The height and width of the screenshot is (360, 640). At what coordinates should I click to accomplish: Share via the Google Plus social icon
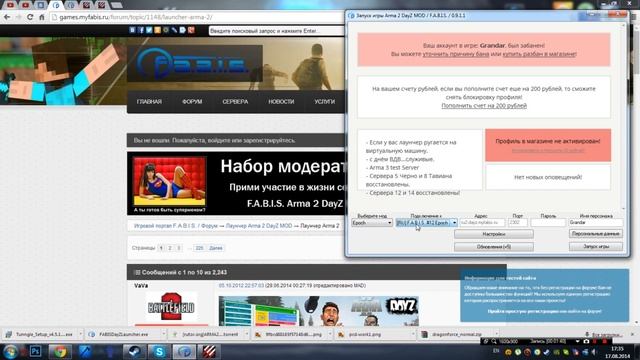191,30
